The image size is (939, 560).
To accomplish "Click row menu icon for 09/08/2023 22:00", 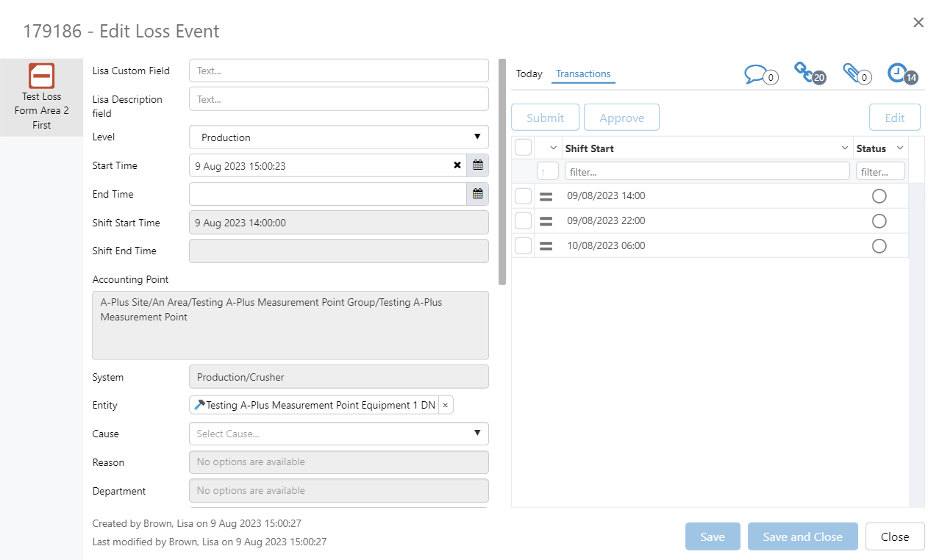I will (546, 221).
